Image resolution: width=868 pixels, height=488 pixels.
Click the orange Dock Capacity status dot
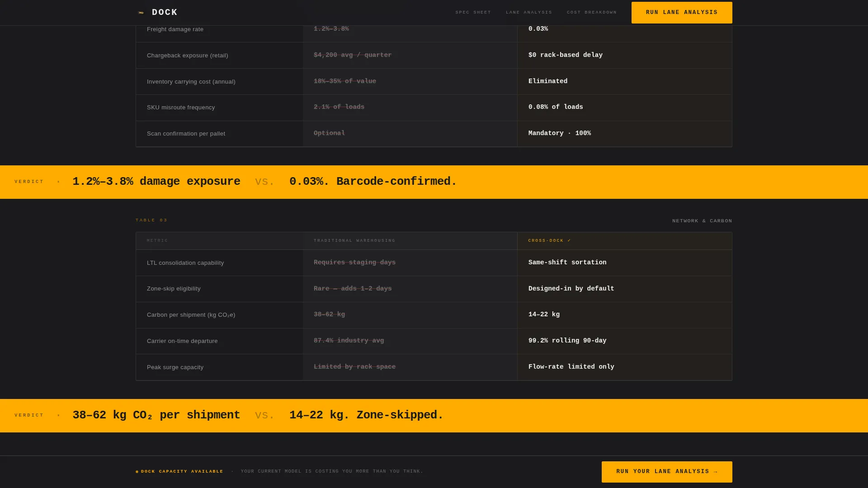(x=137, y=472)
